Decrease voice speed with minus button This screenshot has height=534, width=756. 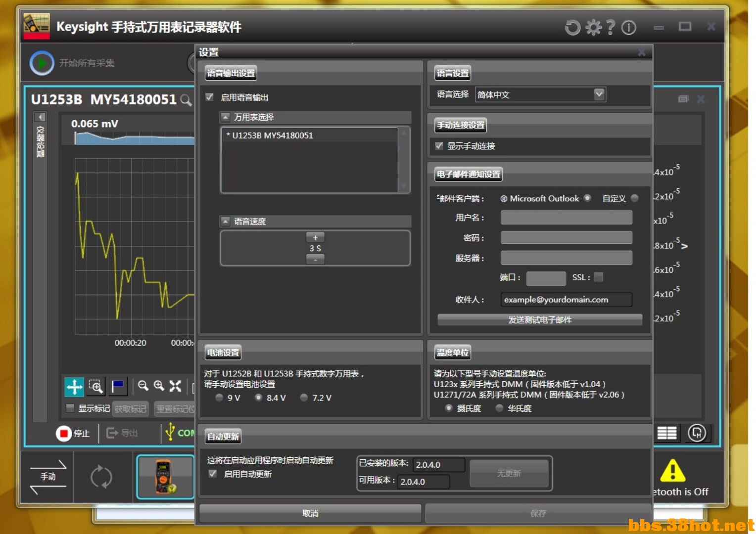(315, 259)
